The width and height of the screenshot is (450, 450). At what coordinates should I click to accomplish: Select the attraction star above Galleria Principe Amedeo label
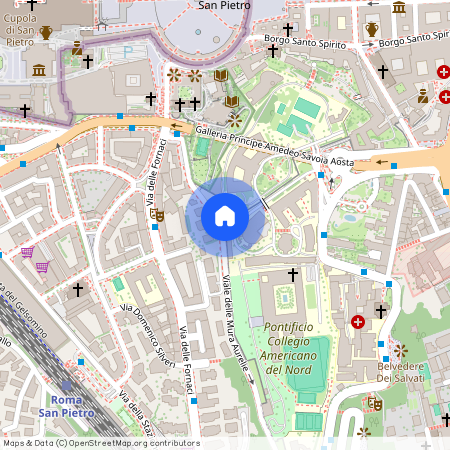[235, 121]
